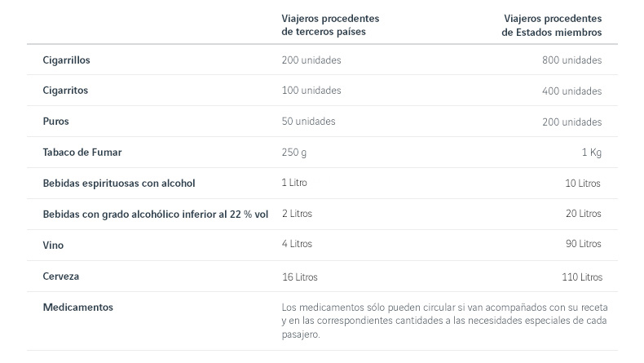Click the 400 unidades Cigarritos value

coord(571,91)
